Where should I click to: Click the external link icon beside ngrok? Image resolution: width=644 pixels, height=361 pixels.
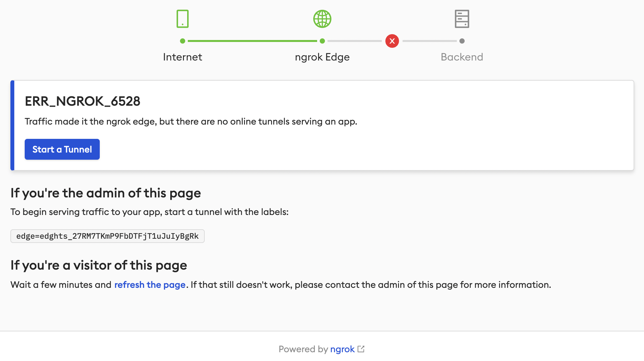(361, 349)
